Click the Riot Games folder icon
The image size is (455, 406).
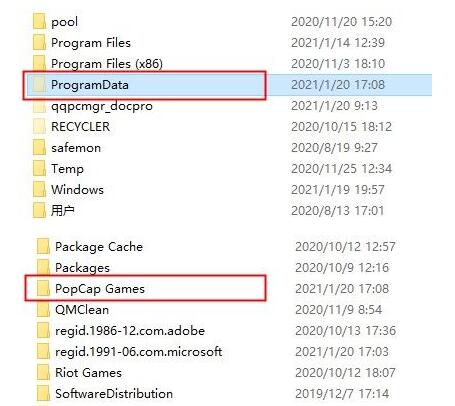(x=43, y=372)
